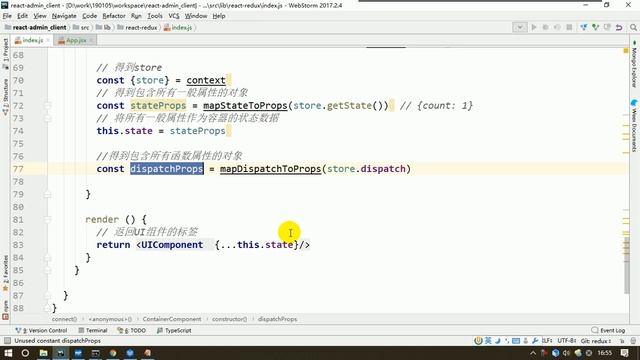Click the Stop square icon in toolbar
Image resolution: width=640 pixels, height=360 pixels.
click(569, 27)
